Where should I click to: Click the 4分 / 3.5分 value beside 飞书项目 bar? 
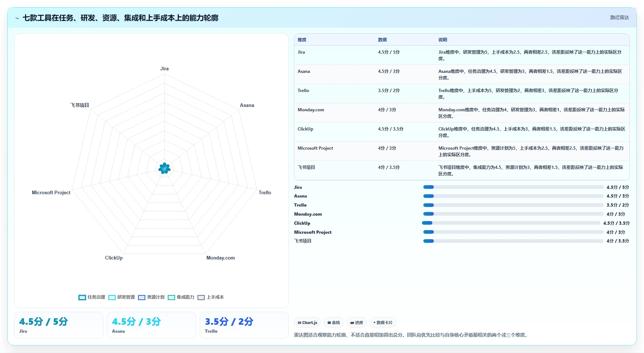tap(618, 241)
